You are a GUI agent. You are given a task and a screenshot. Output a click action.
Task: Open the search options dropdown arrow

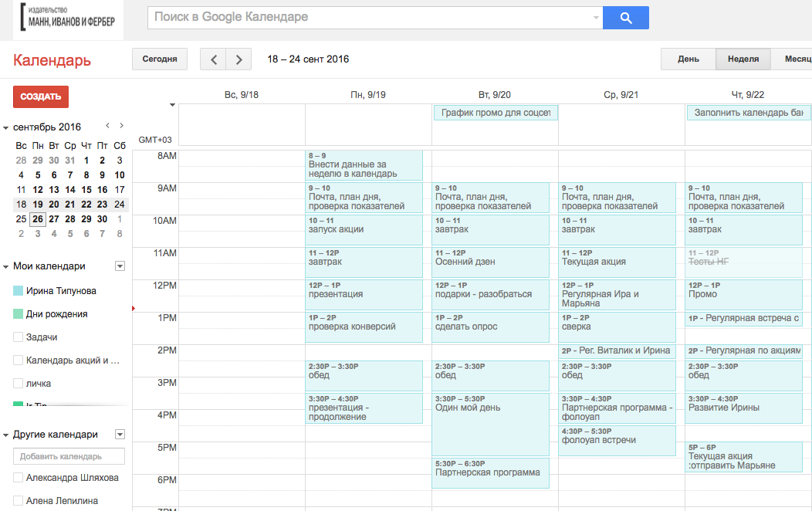pos(595,18)
